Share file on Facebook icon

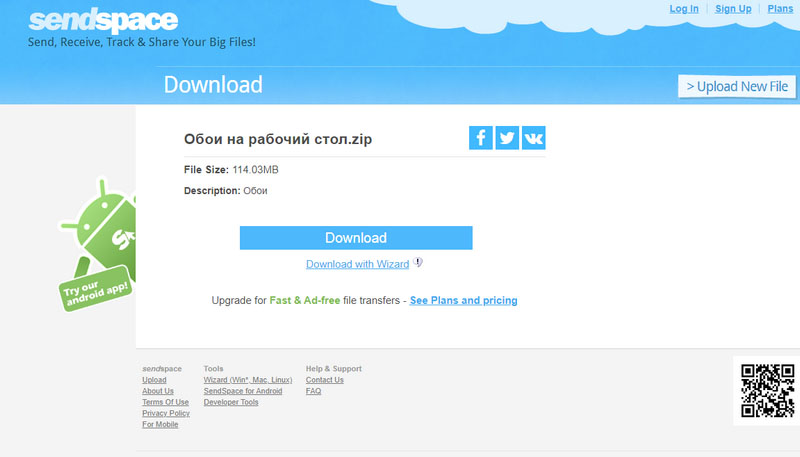tap(481, 138)
